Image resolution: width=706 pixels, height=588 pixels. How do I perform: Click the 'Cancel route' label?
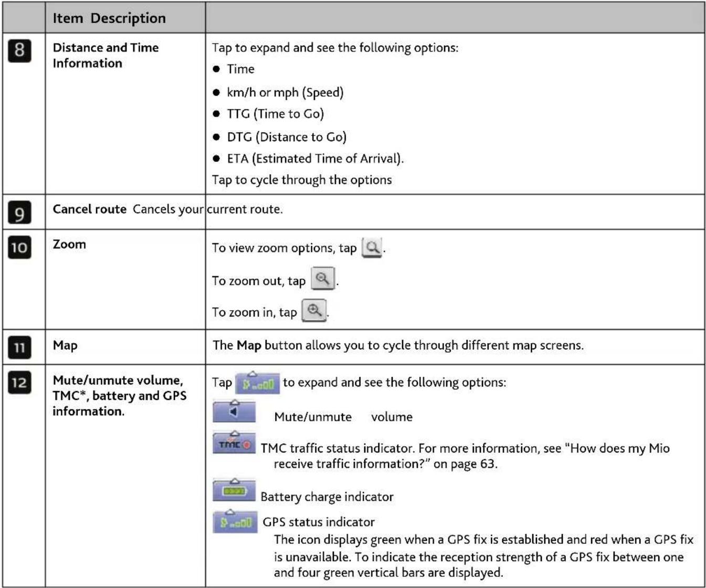pos(89,209)
